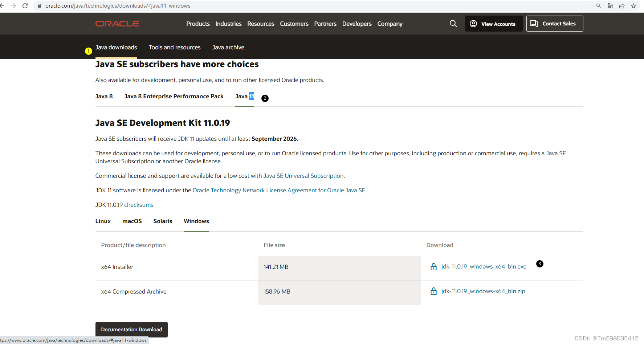Screen dimensions: 644x344
Task: Open the Products menu
Action: pyautogui.click(x=198, y=24)
